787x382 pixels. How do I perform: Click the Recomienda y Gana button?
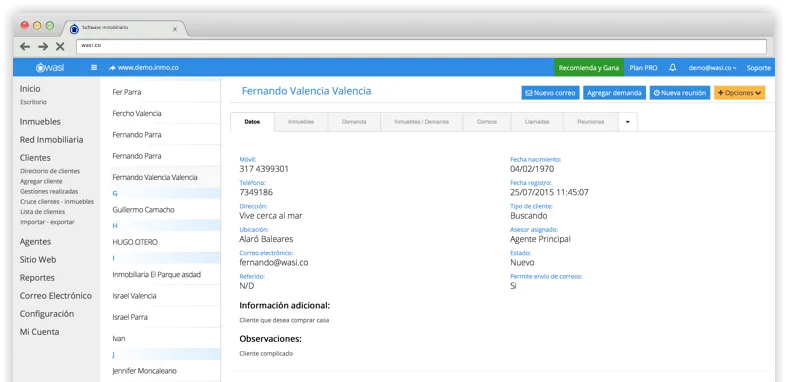tap(589, 67)
